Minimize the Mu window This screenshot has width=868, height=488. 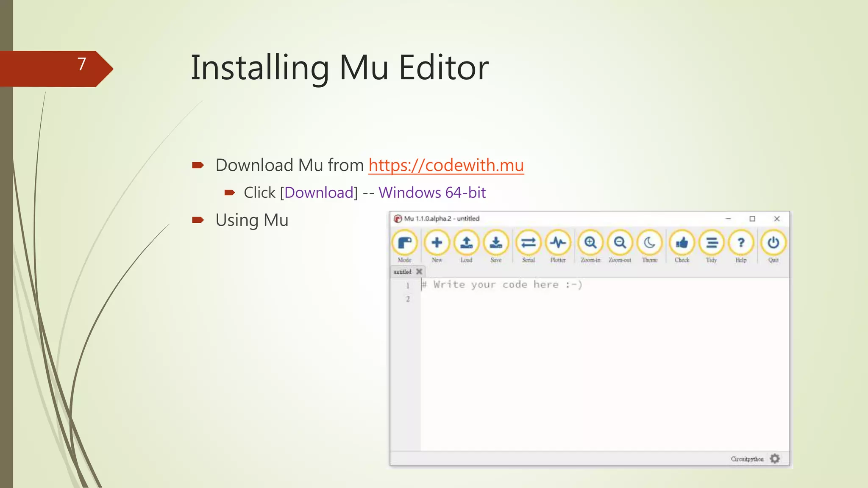[728, 219]
